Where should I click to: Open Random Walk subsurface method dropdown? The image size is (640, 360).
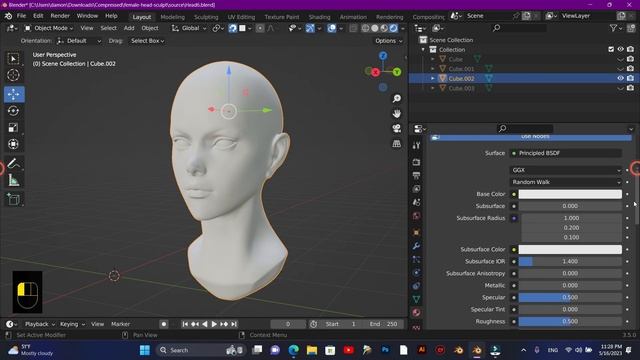[x=566, y=182]
